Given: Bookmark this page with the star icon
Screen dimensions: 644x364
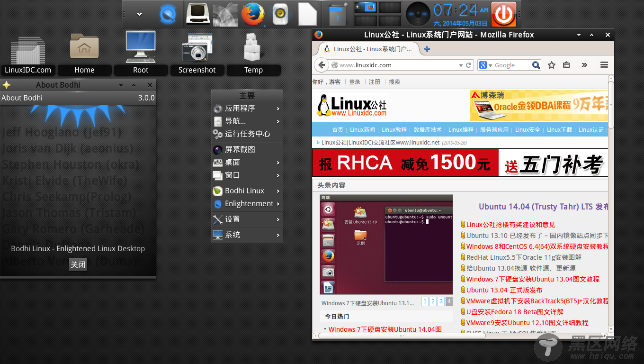Looking at the screenshot, I should click(x=552, y=65).
